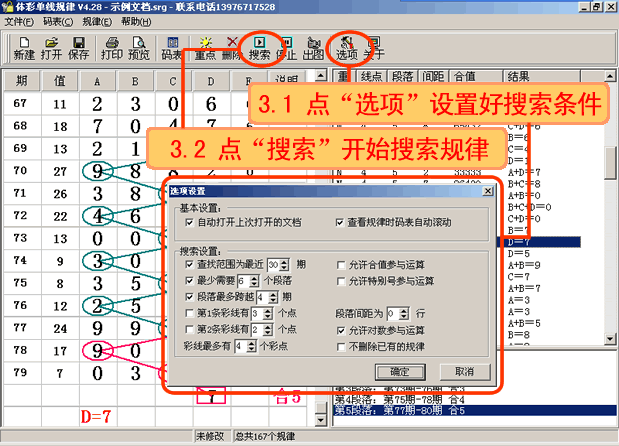Click the 取消 button
Viewport: 619px width, 446px height.
click(465, 372)
